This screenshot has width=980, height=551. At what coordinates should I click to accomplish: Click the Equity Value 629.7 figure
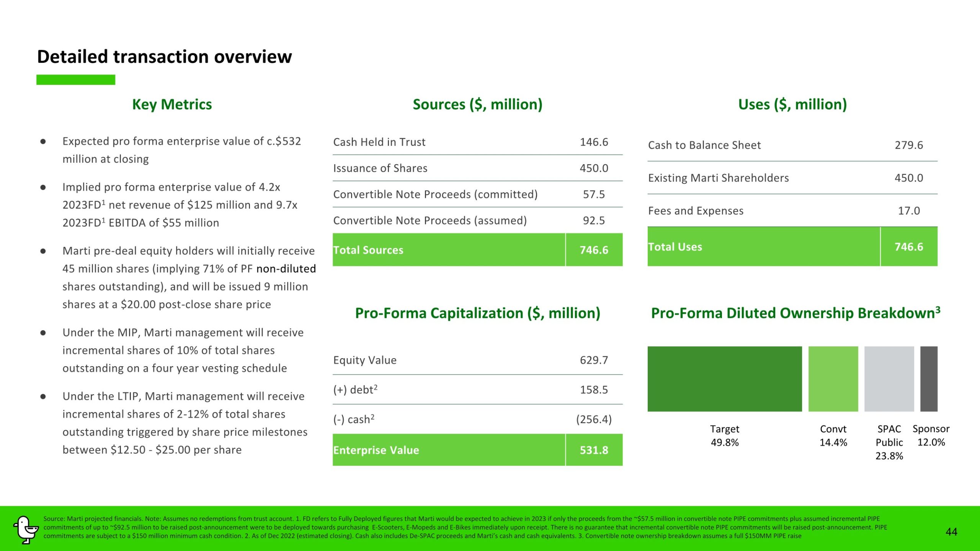pos(594,360)
